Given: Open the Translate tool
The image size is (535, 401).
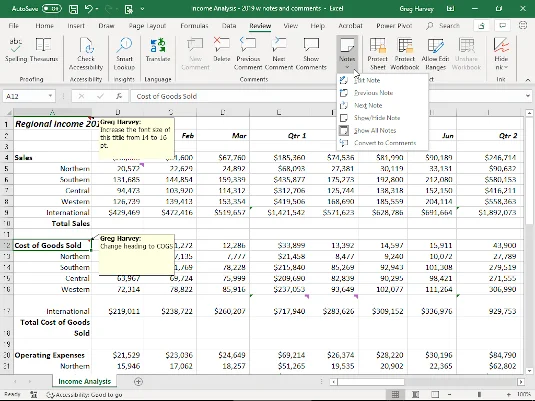Looking at the screenshot, I should coord(158,50).
